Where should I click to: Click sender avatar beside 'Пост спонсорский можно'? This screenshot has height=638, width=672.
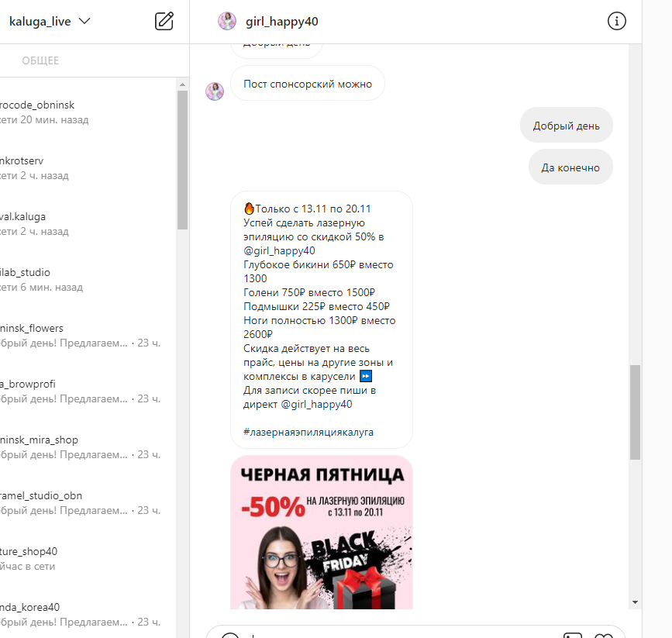215,91
